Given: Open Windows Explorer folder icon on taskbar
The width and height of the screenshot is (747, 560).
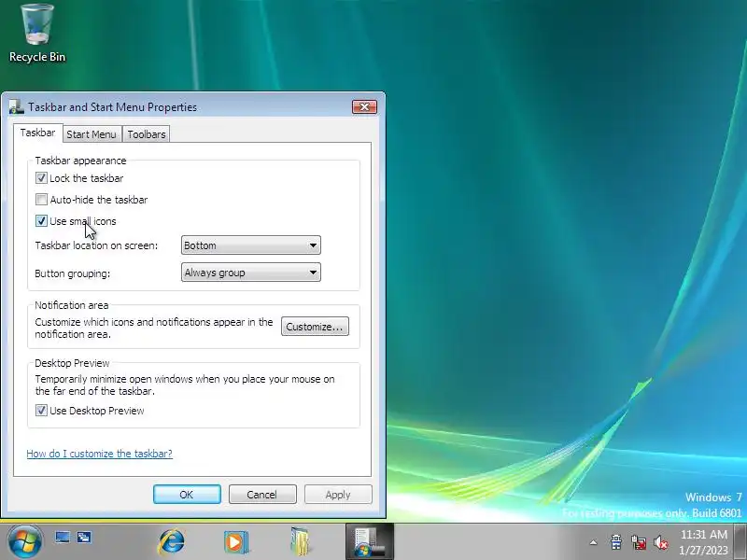Looking at the screenshot, I should pyautogui.click(x=300, y=541).
